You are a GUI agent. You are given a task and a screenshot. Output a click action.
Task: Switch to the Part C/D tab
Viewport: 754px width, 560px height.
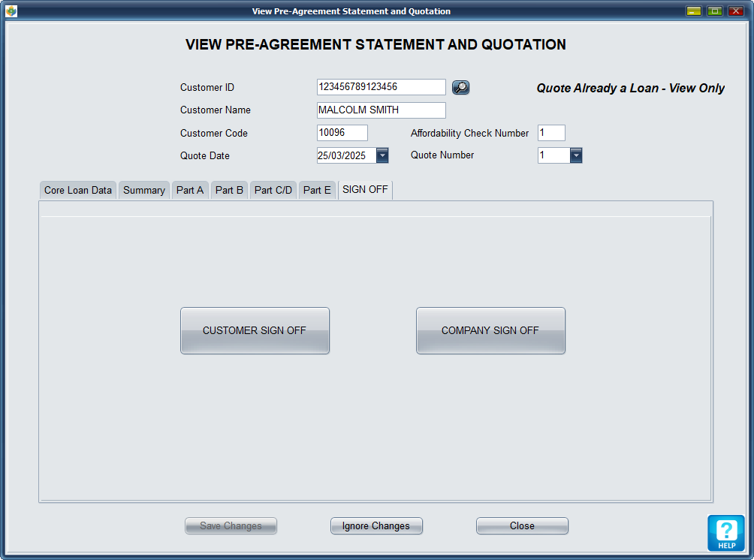(273, 190)
